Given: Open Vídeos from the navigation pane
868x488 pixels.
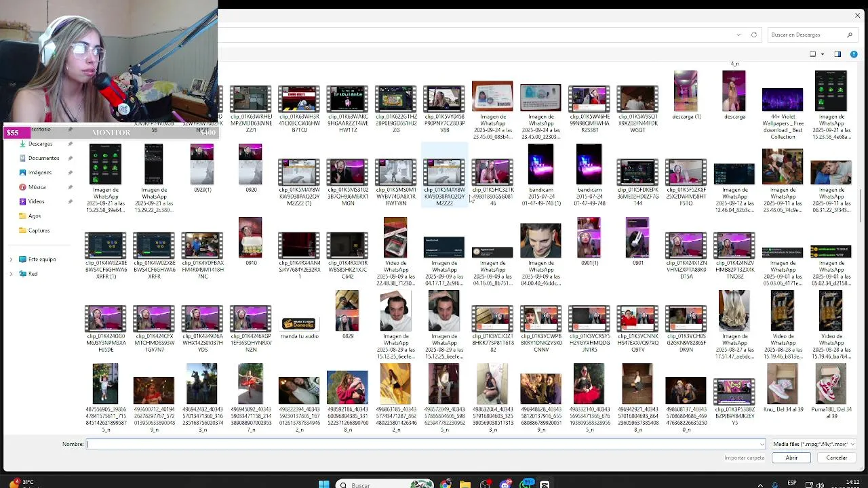Looking at the screenshot, I should point(36,201).
